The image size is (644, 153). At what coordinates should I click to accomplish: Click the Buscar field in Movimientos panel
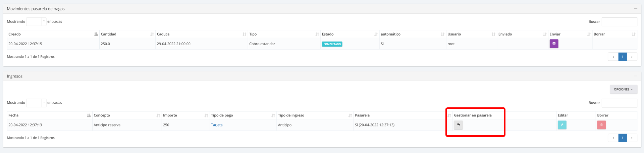[619, 22]
